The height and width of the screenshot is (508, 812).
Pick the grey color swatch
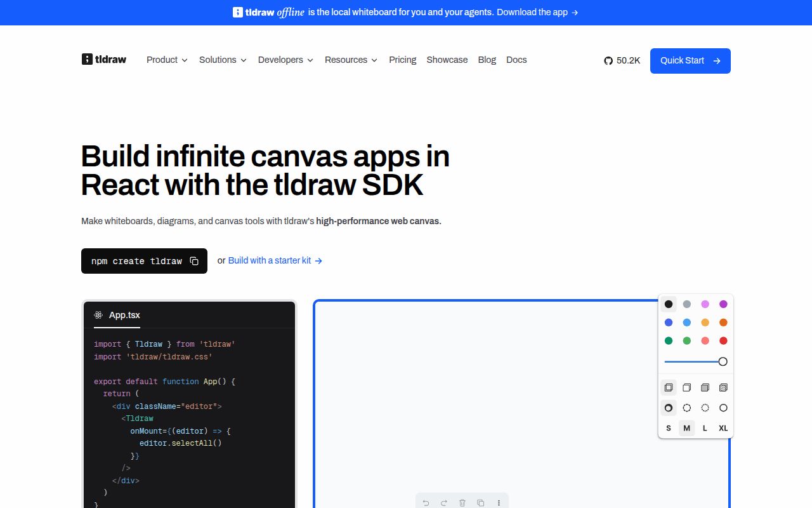tap(687, 304)
